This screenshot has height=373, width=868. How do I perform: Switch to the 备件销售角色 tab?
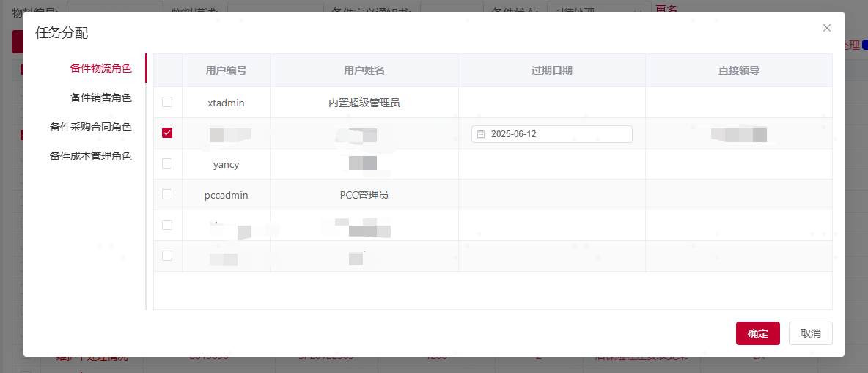(100, 97)
